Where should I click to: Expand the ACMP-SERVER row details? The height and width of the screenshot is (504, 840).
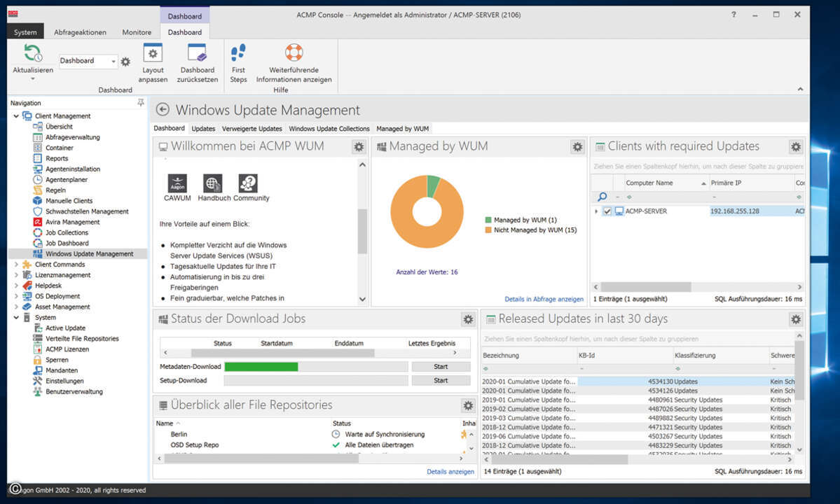click(x=596, y=211)
